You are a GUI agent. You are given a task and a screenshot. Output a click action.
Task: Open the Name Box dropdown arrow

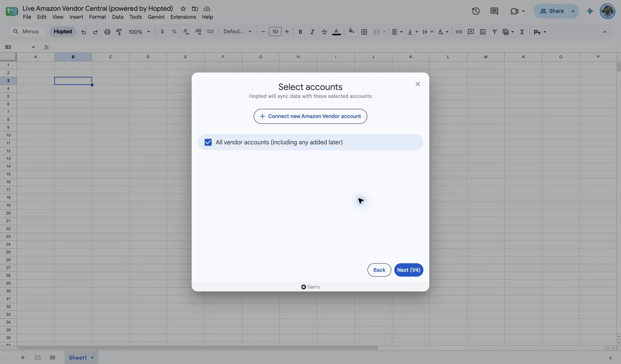click(33, 47)
